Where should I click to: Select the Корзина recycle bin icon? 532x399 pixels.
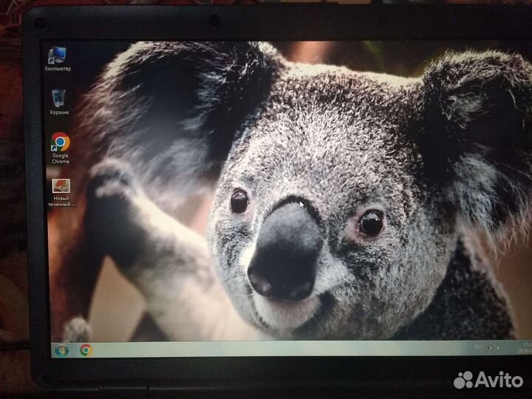[x=58, y=98]
